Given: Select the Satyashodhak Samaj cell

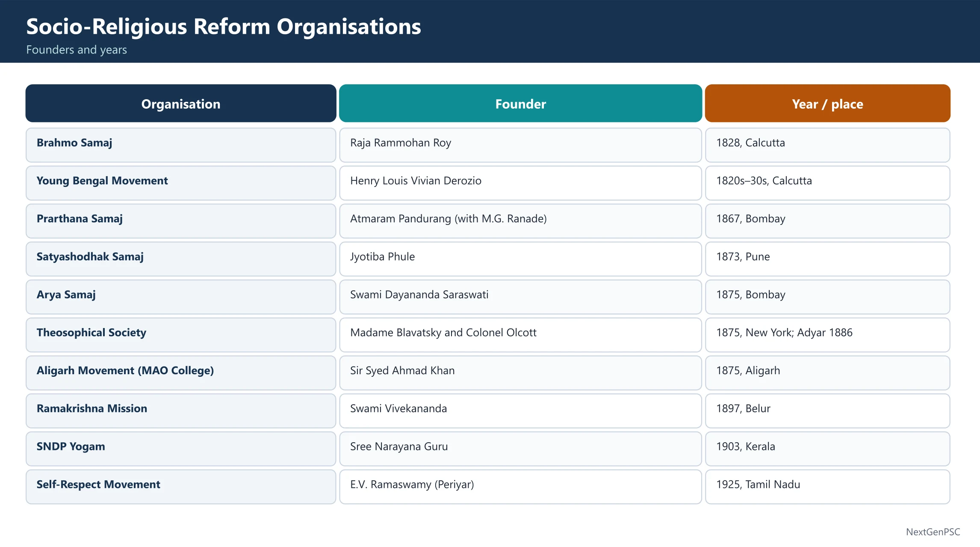Looking at the screenshot, I should [x=181, y=259].
